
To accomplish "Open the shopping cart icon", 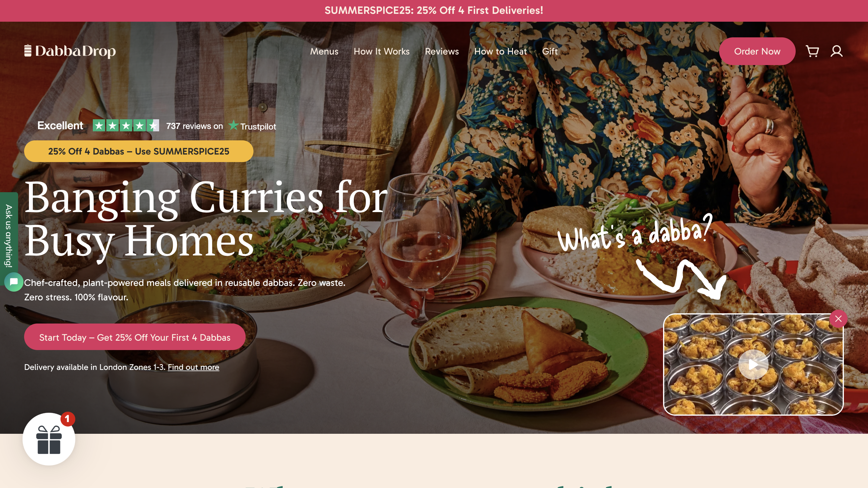I will (812, 51).
